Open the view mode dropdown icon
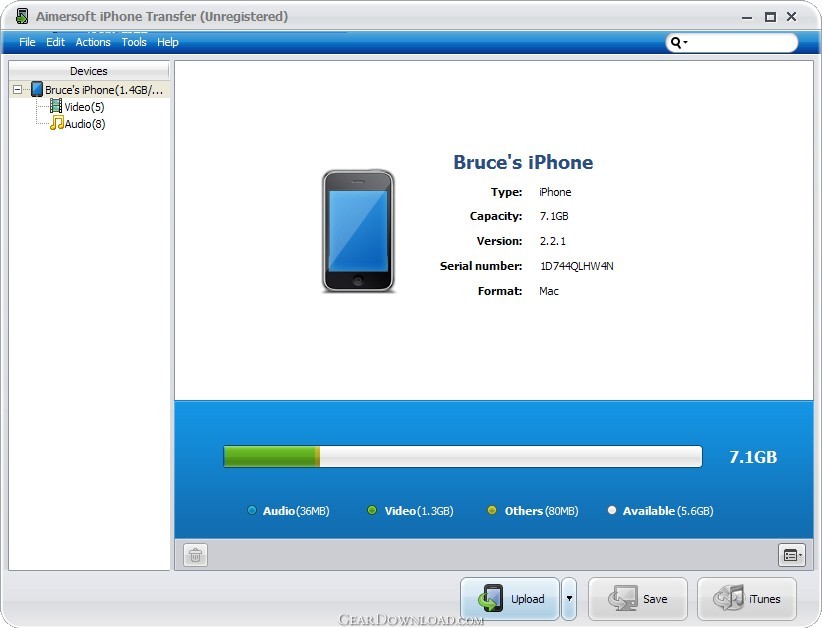The height and width of the screenshot is (628, 822). coord(792,555)
